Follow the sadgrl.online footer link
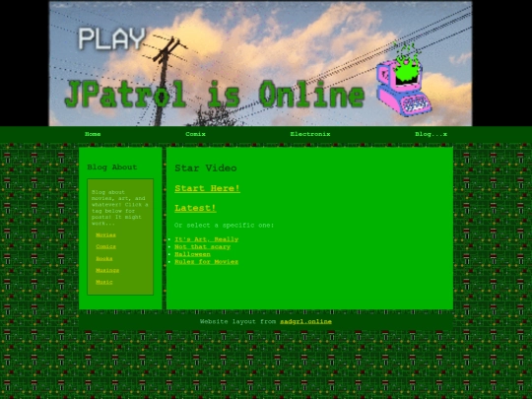Viewport: 532px width, 399px height. pos(305,321)
